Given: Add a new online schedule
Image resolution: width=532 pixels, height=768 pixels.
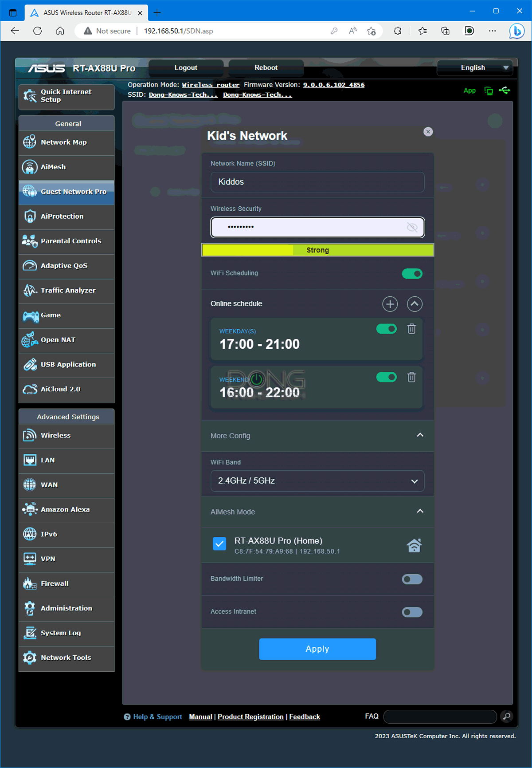Looking at the screenshot, I should point(390,304).
